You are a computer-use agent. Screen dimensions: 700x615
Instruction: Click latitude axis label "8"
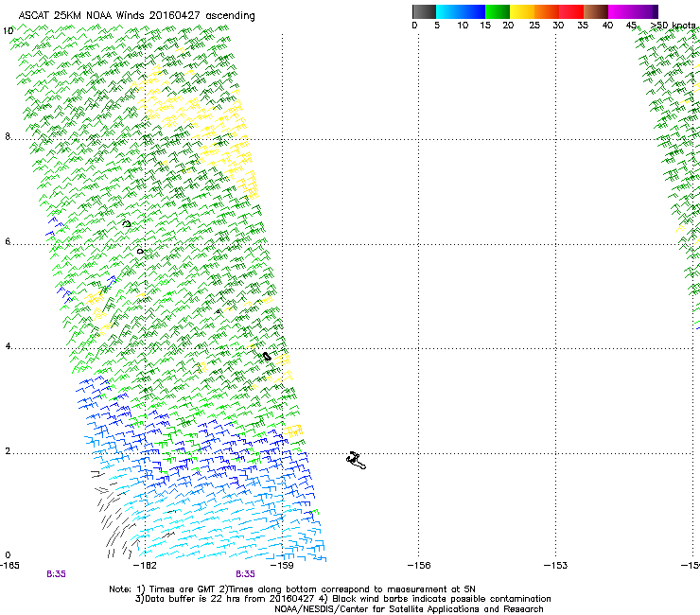[x=8, y=136]
